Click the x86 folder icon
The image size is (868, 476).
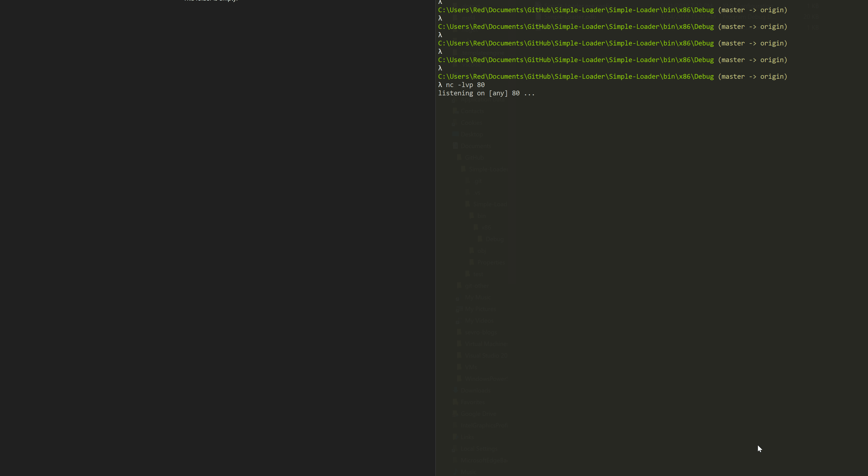pyautogui.click(x=476, y=227)
